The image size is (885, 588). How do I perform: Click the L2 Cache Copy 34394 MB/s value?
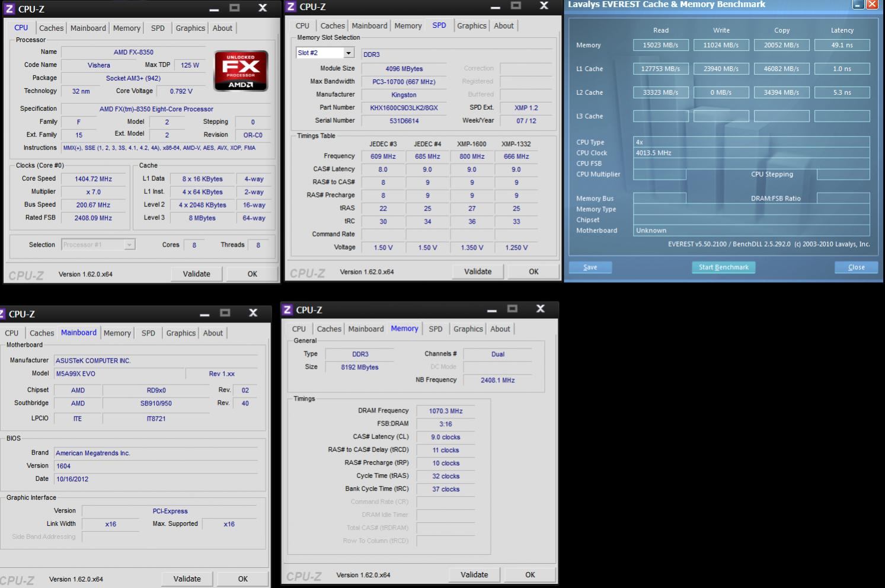[x=781, y=92]
